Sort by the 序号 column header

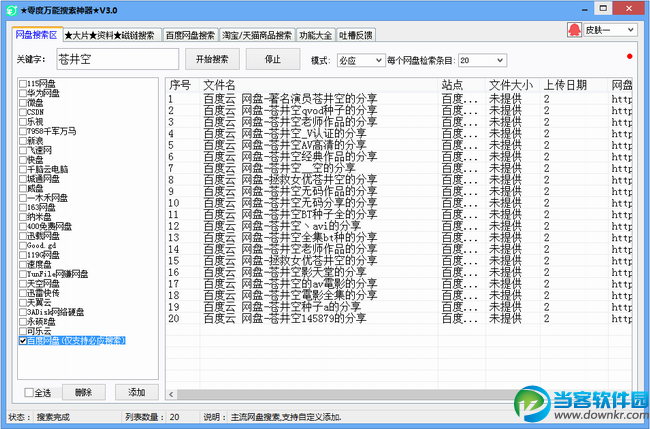point(182,85)
